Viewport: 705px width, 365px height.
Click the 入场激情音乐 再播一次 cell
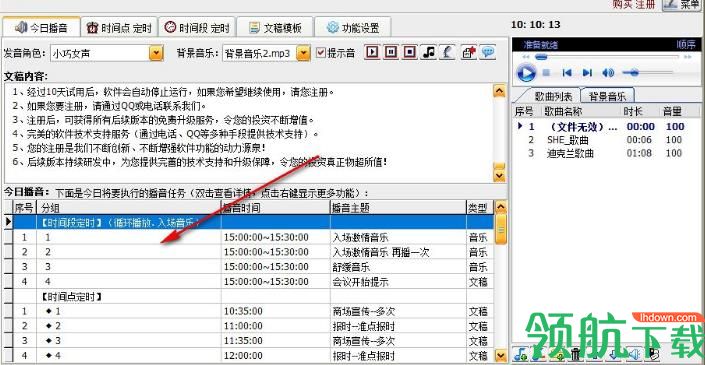398,252
